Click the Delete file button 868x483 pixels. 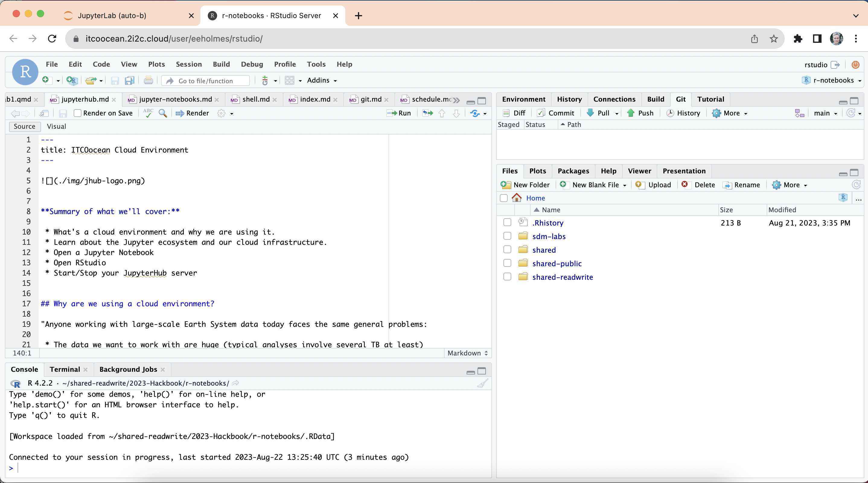pos(698,185)
